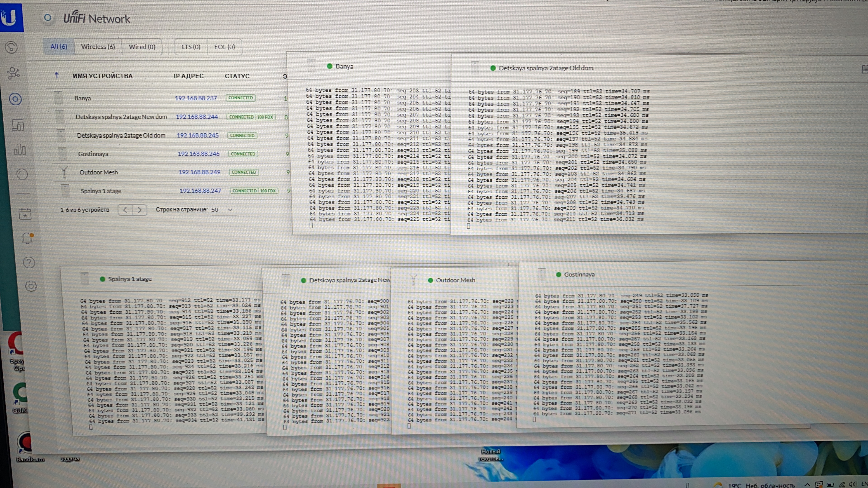This screenshot has width=868, height=488.
Task: Open the Clients devices icon
Action: click(x=18, y=125)
